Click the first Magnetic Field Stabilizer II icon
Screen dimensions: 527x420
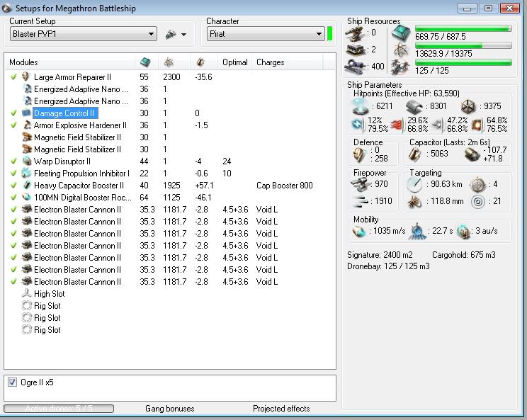(27, 137)
